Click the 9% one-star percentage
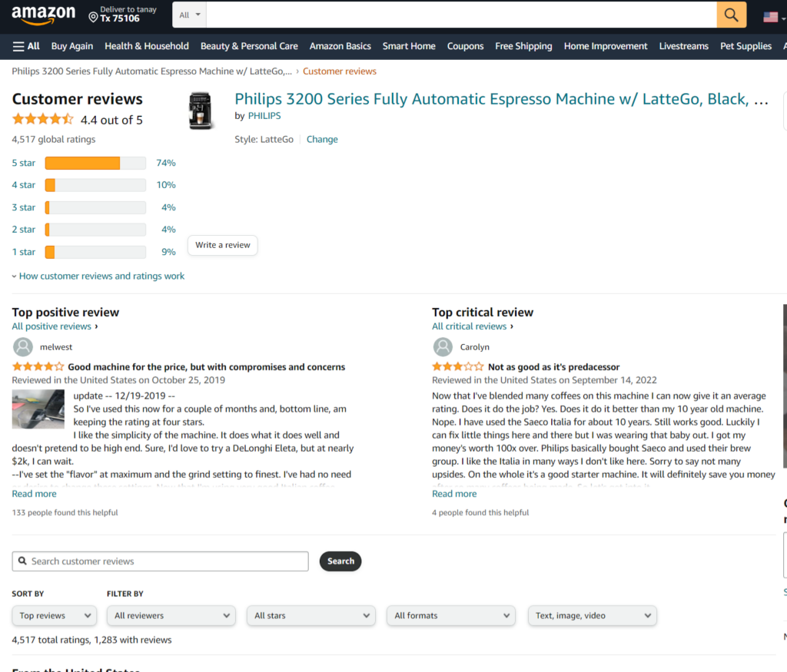 [x=168, y=252]
